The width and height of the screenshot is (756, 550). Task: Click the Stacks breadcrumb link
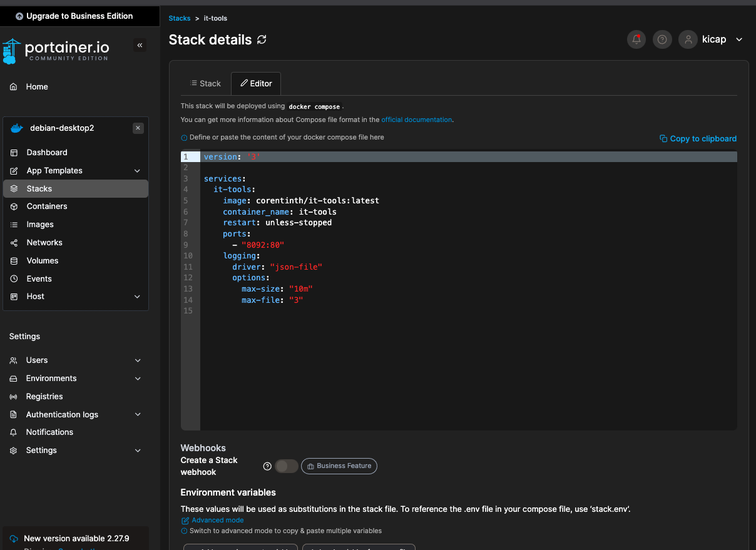180,18
